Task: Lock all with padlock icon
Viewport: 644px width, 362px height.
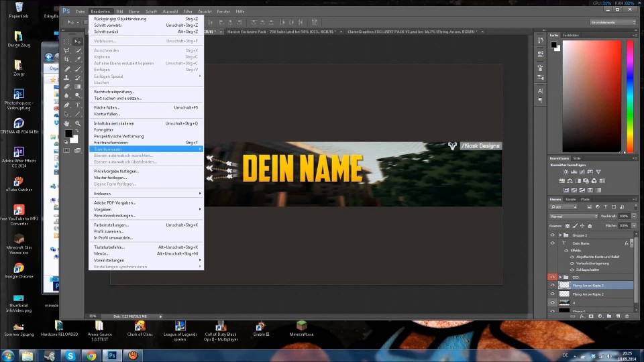Action: click(590, 226)
